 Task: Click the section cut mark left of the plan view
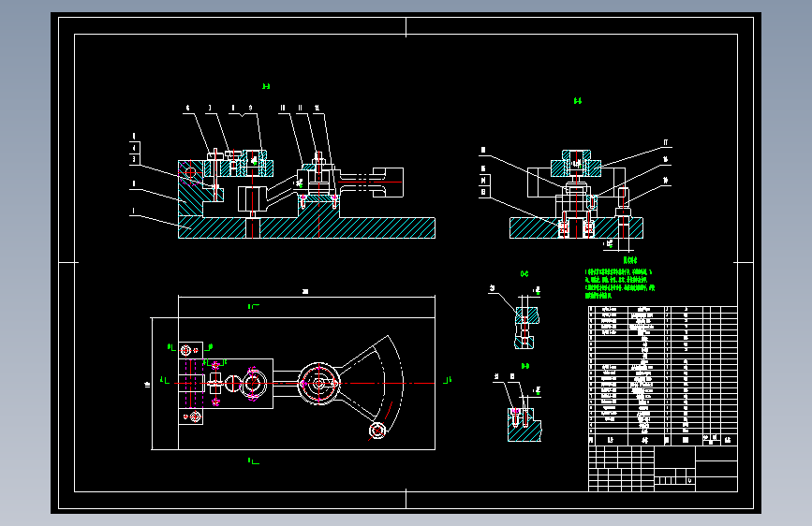(165, 381)
